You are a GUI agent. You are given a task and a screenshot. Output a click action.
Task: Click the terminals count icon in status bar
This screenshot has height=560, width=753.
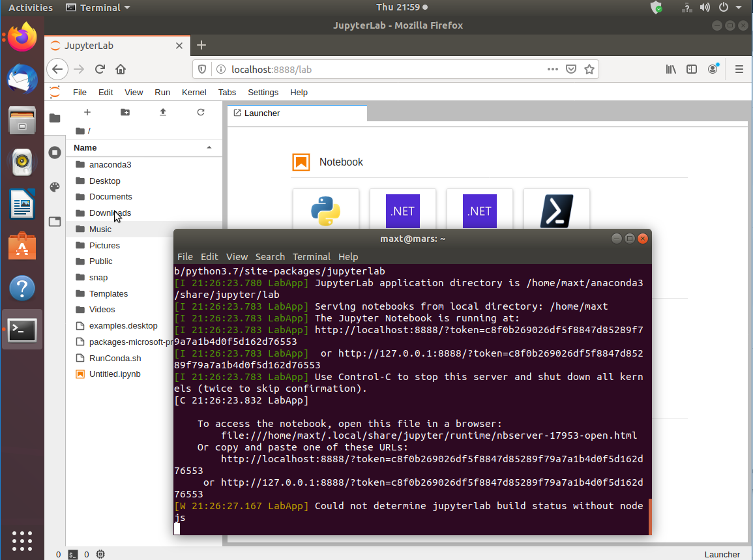click(x=72, y=554)
